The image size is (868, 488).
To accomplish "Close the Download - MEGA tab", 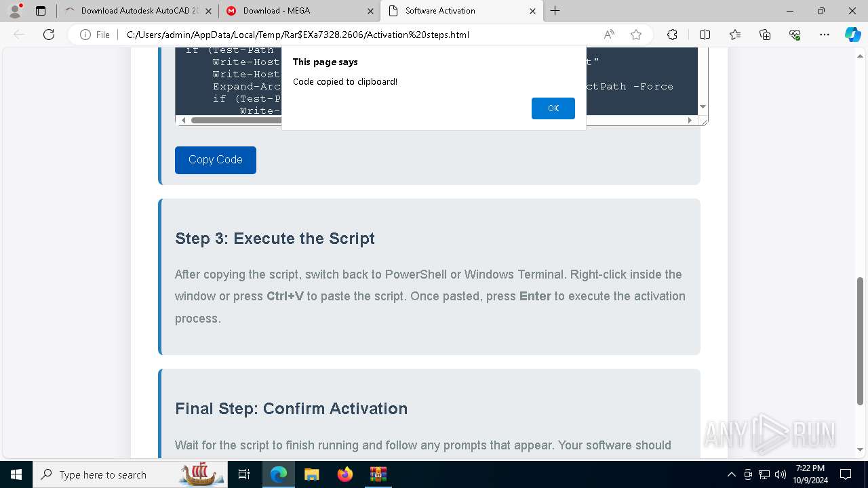I will point(370,11).
